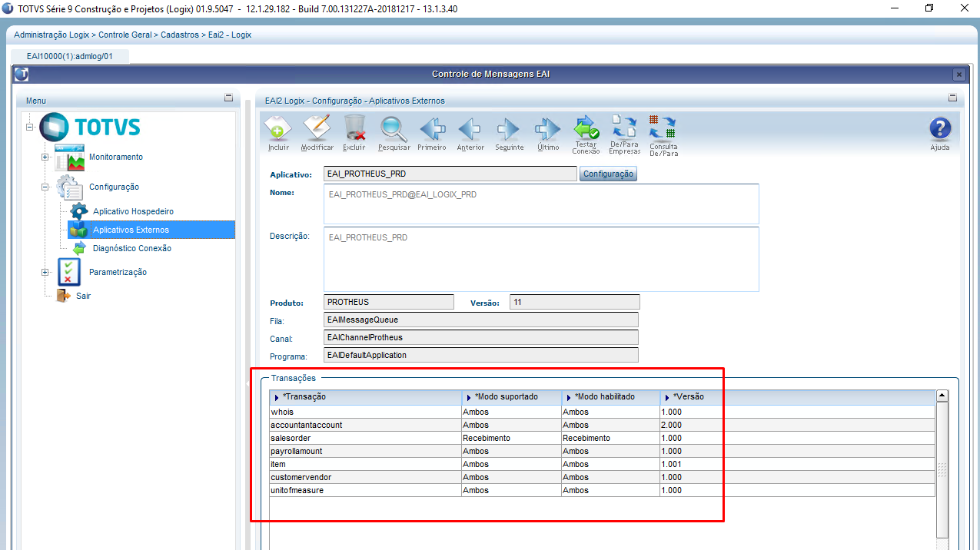
Task: Expand the Monitoramento tree node
Action: click(45, 157)
